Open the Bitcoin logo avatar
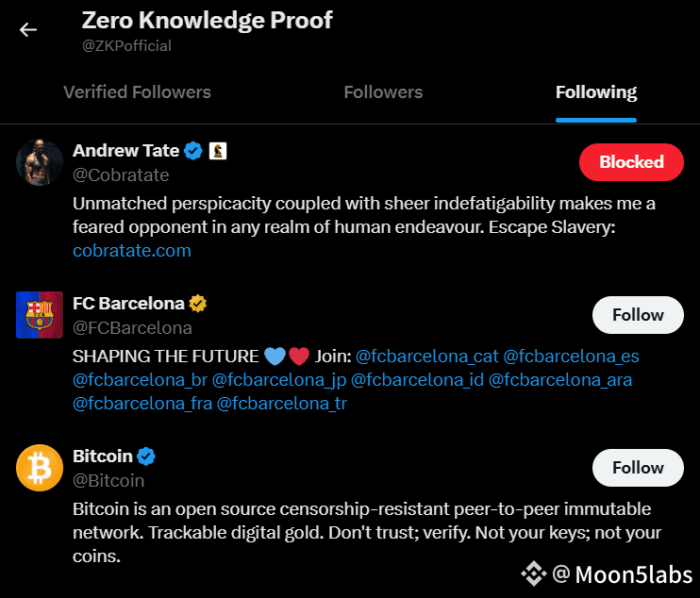Image resolution: width=700 pixels, height=598 pixels. 40,468
